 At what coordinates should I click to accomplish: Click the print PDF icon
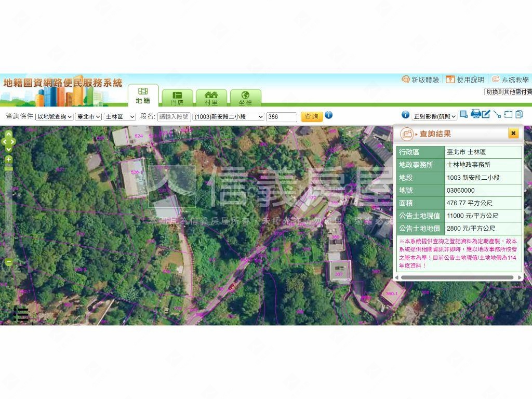point(475,114)
